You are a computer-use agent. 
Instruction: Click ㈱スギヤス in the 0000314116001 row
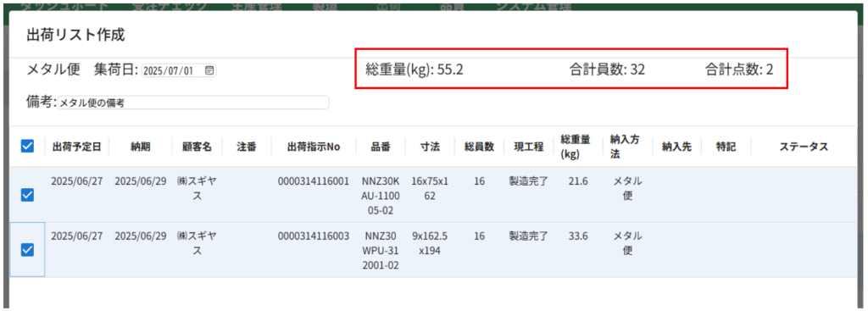(197, 188)
